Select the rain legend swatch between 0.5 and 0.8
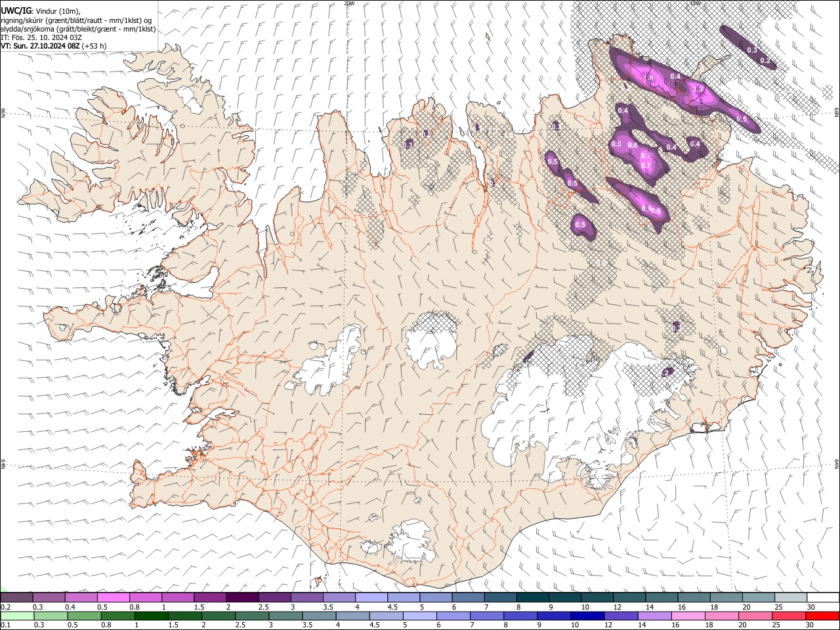The height and width of the screenshot is (630, 840). pyautogui.click(x=84, y=616)
